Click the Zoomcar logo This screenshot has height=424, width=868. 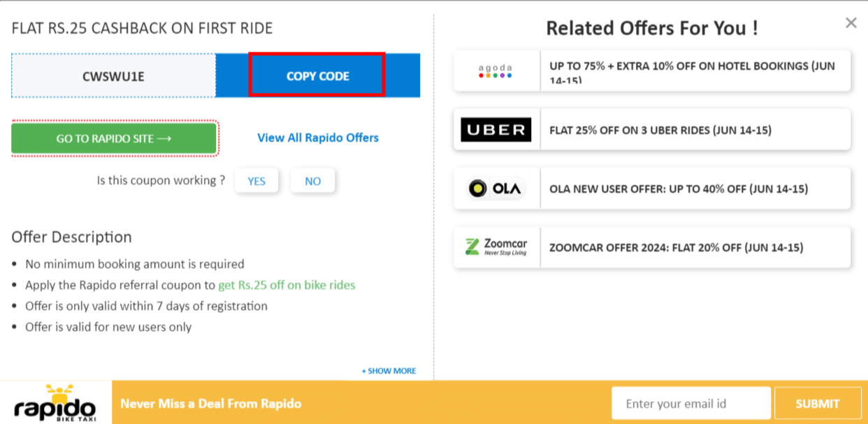[x=496, y=247]
